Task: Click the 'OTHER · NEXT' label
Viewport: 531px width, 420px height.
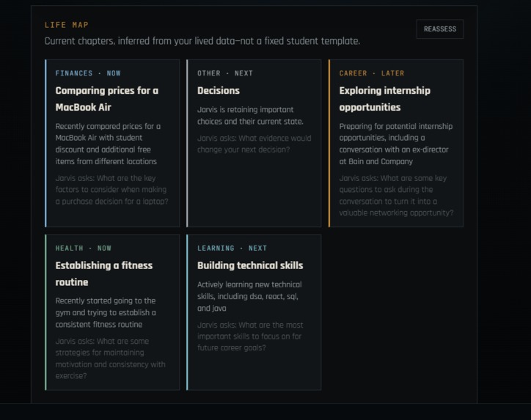Action: (x=225, y=73)
